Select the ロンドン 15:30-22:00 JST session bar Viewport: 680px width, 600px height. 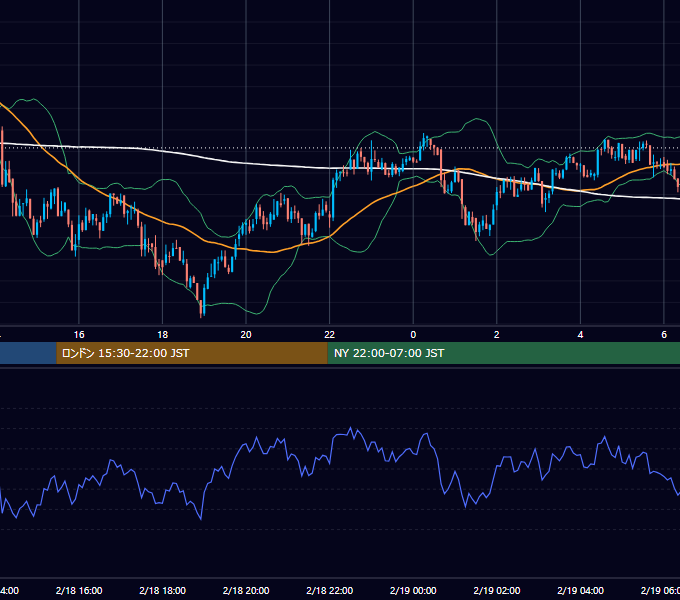[x=192, y=353]
